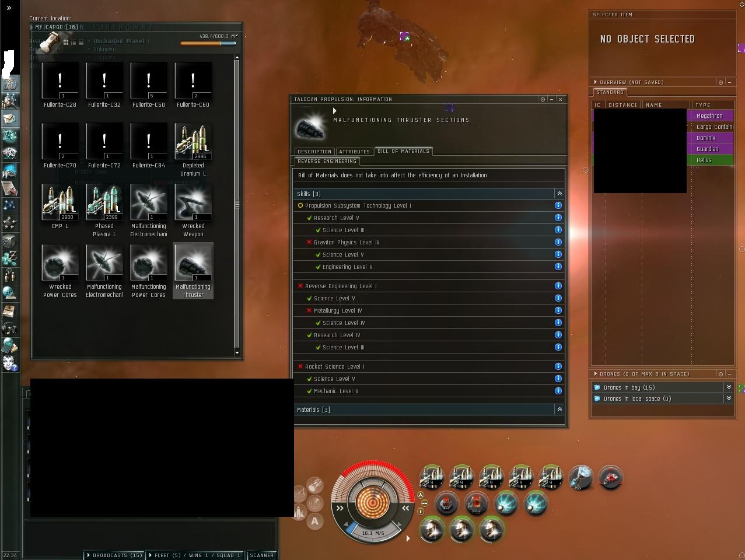Expand the Broadcasts (15) bar
The height and width of the screenshot is (560, 745).
pyautogui.click(x=115, y=555)
